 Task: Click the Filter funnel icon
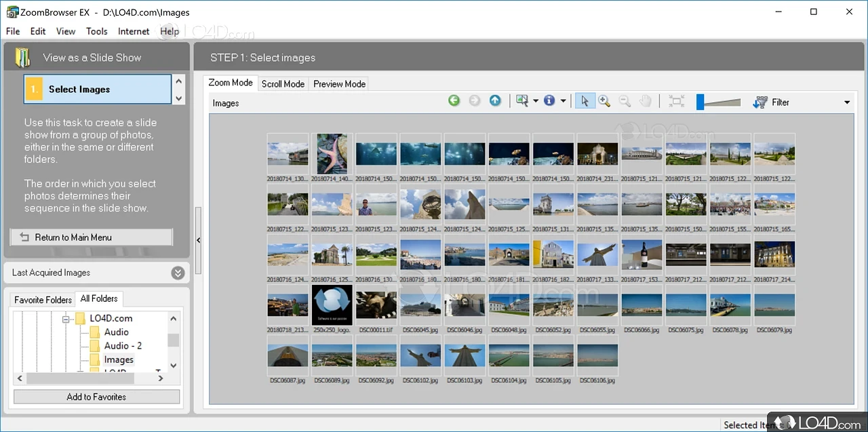coord(759,102)
